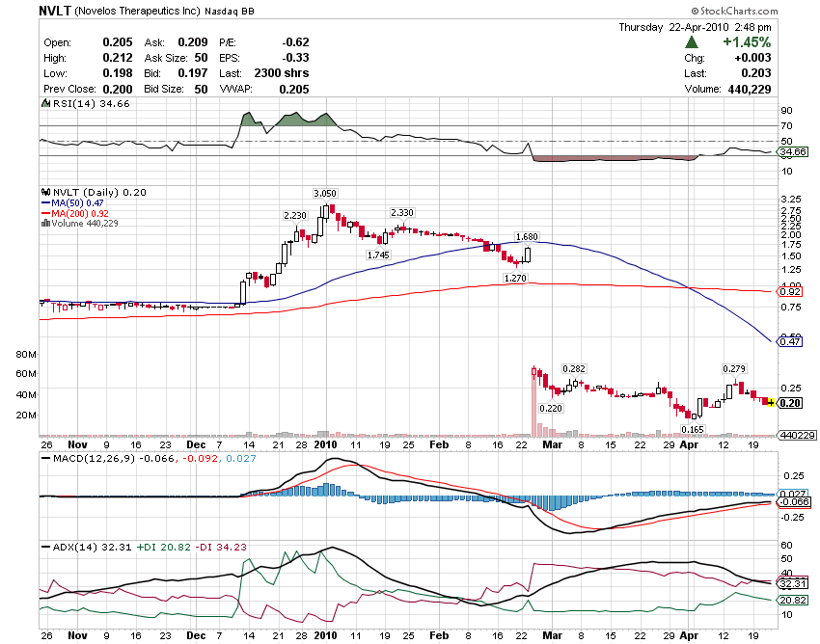Click the High value 0.212

[x=118, y=58]
